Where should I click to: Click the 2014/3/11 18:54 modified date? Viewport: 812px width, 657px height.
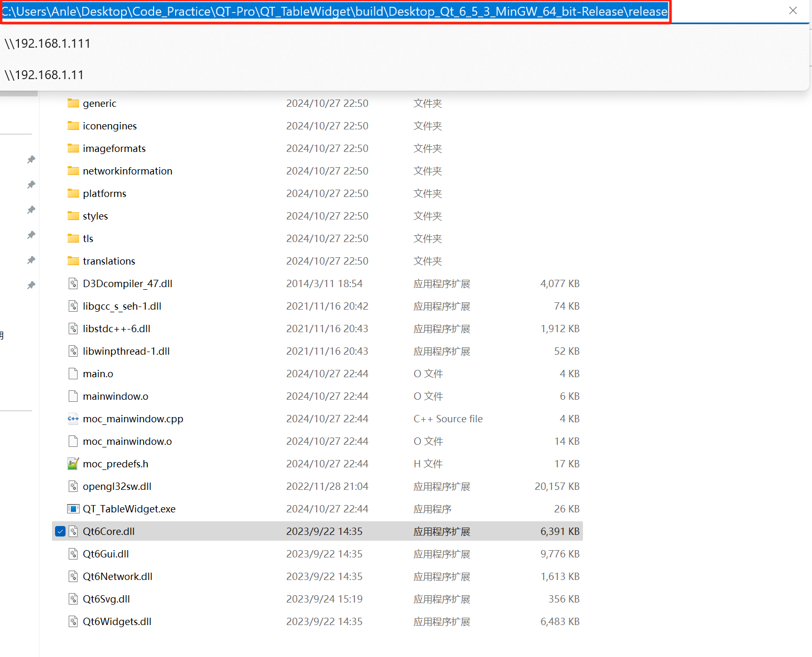pos(324,283)
